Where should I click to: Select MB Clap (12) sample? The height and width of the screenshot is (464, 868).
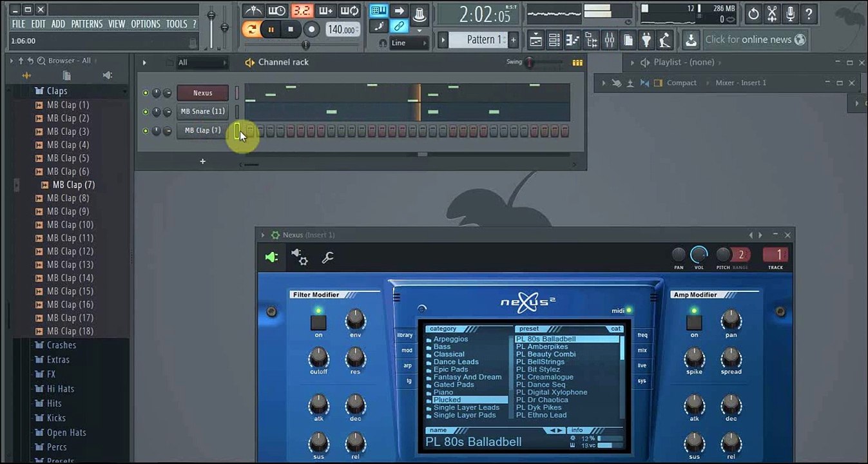(70, 251)
